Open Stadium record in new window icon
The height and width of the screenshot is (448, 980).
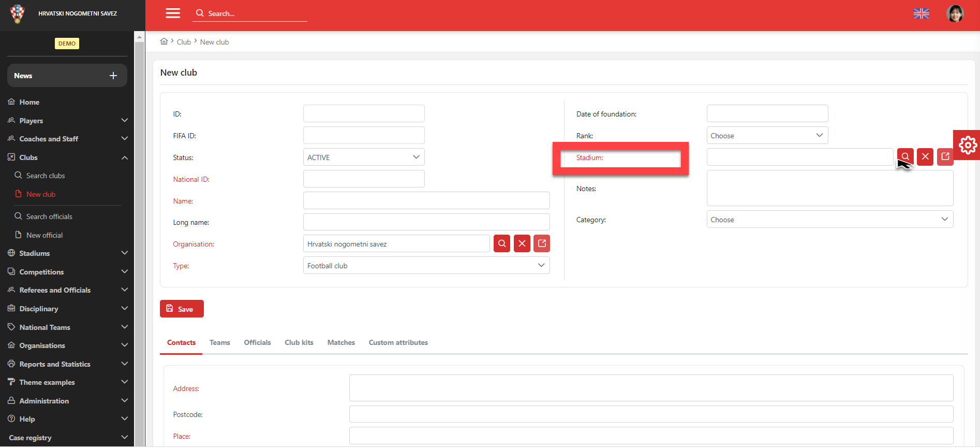tap(945, 157)
